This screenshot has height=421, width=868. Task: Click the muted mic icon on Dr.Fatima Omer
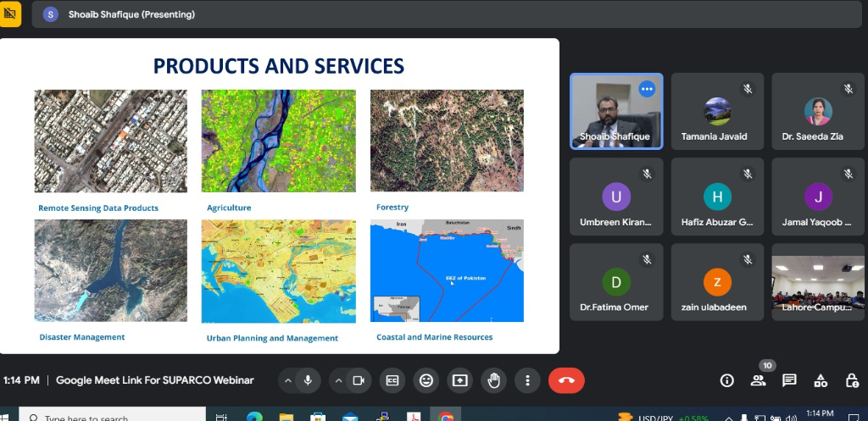[647, 259]
